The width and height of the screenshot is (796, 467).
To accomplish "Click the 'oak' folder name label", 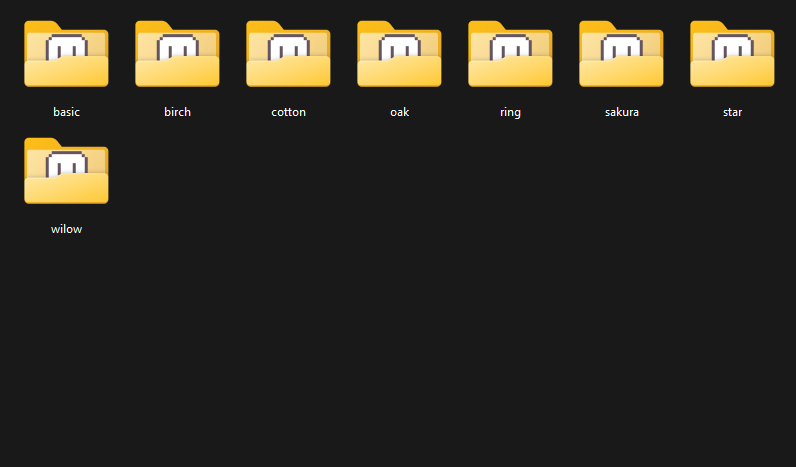I will tap(400, 112).
